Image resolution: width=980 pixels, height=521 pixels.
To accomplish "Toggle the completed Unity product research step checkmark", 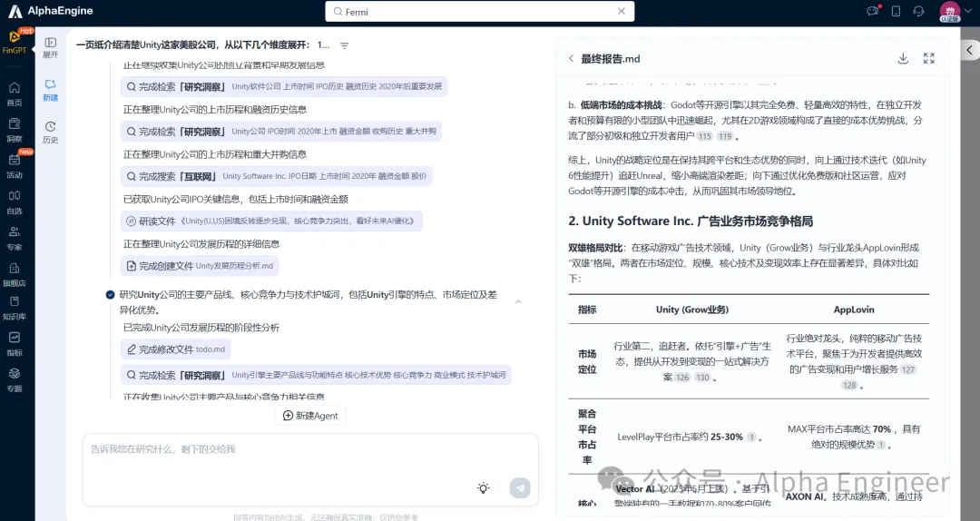I will (110, 295).
